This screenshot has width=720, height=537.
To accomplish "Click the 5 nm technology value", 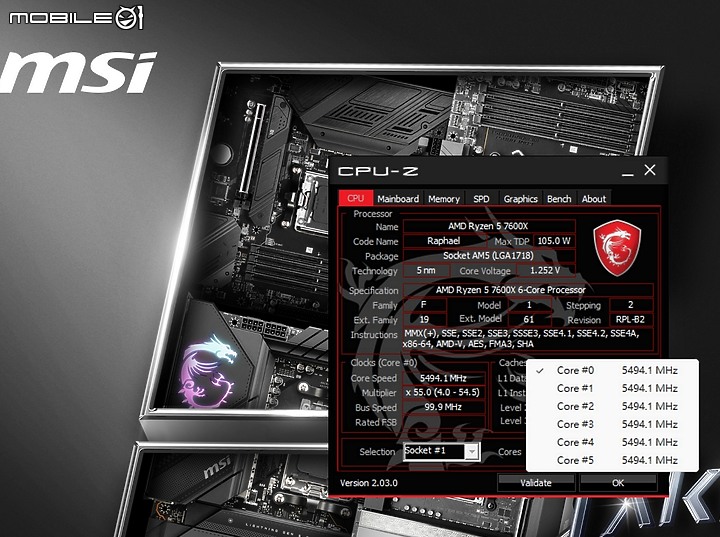I will [x=426, y=271].
